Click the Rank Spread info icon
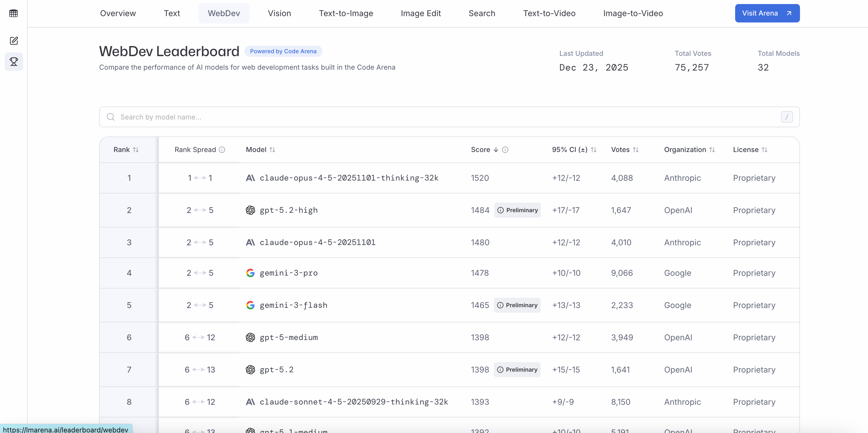Screen dimensions: 868x433 click(x=222, y=150)
